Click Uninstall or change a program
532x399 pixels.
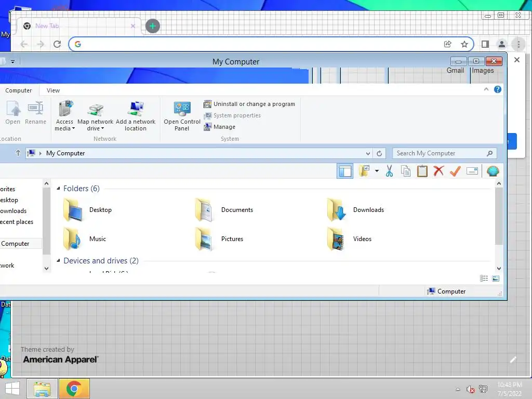tap(249, 104)
